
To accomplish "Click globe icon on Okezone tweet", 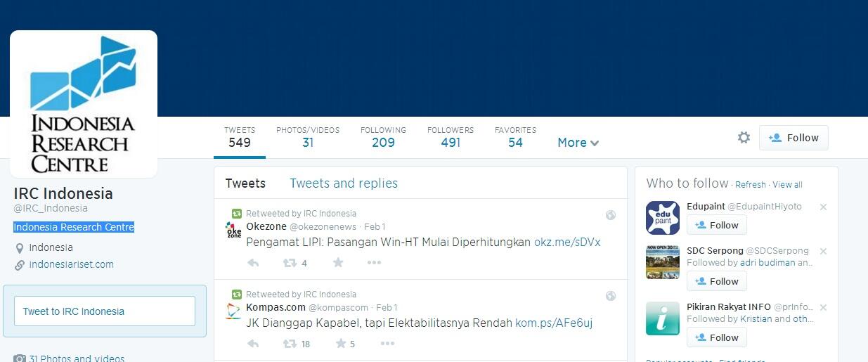I will 611,215.
